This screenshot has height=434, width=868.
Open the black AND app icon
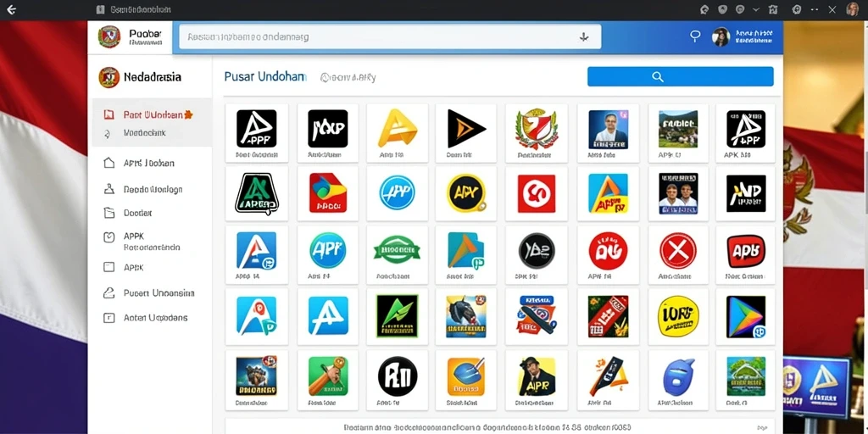click(745, 193)
